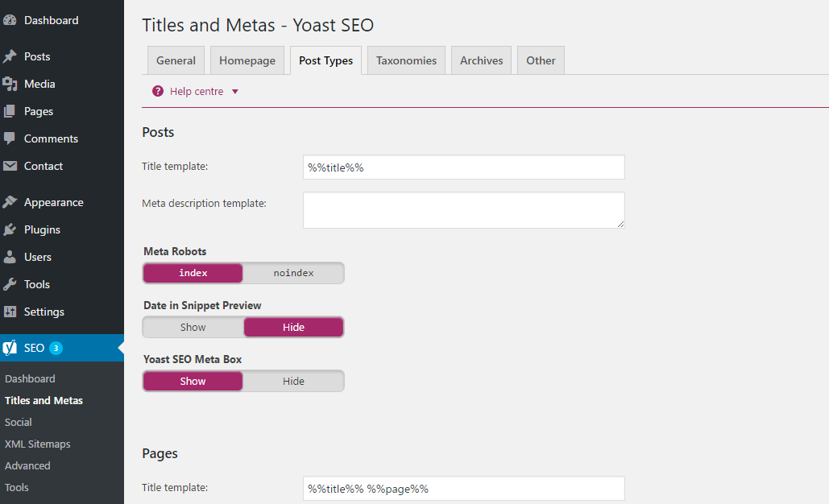The width and height of the screenshot is (829, 504).
Task: Click the Help centre question mark icon
Action: 158,92
